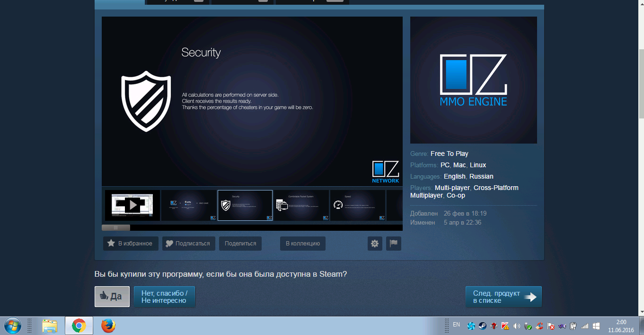
Task: Open the Windows Start menu orb
Action: point(12,326)
